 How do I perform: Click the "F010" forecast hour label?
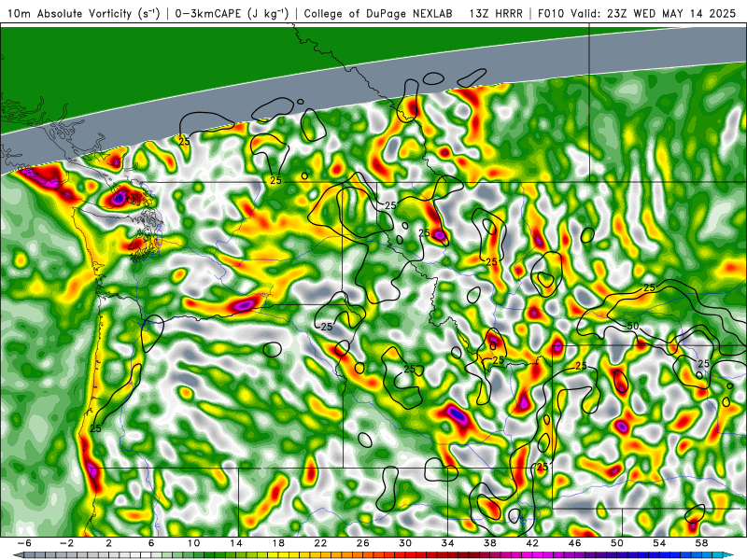552,13
